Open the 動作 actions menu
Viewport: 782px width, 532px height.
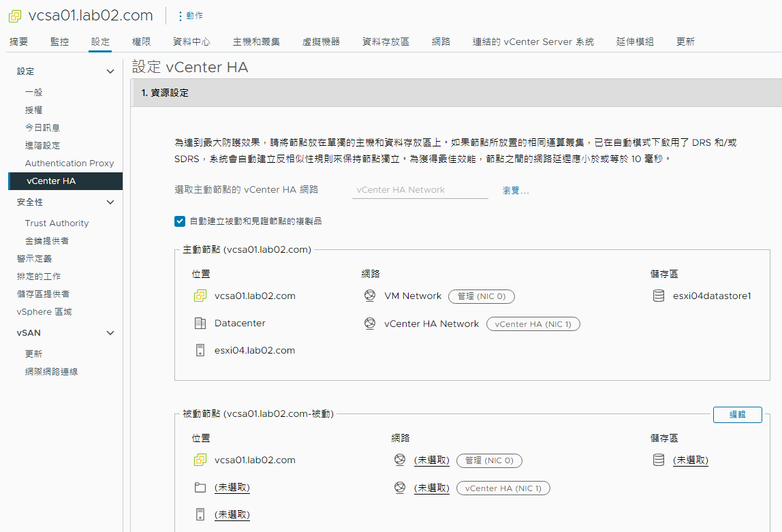point(191,16)
